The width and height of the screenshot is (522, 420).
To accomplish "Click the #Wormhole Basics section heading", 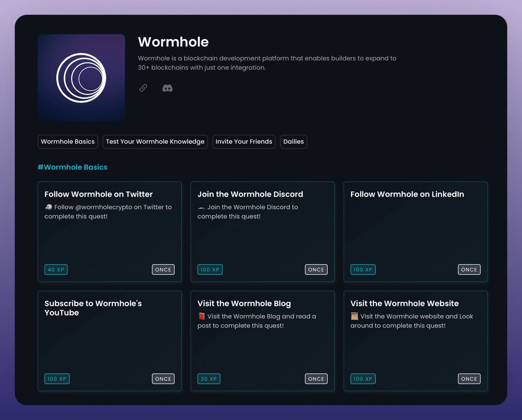I will click(72, 167).
